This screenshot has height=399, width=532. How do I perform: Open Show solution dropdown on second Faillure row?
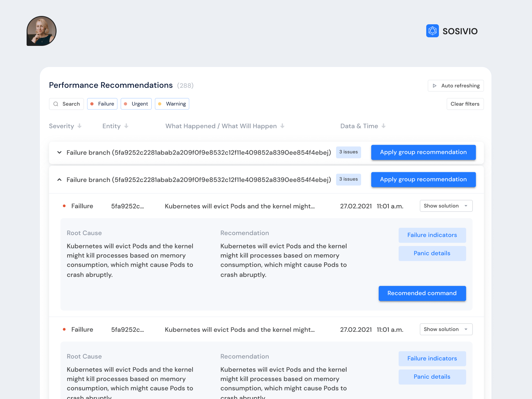click(446, 329)
